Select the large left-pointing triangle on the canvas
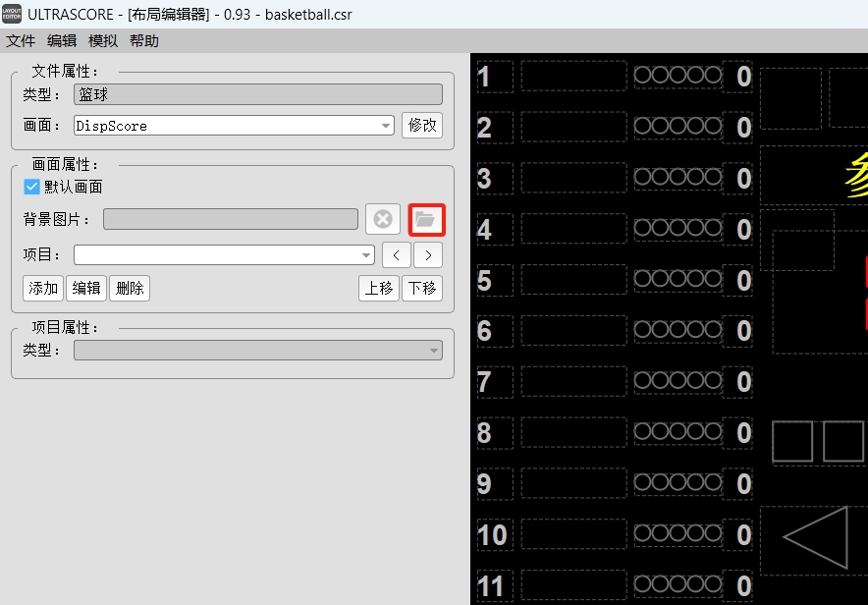 coord(816,537)
